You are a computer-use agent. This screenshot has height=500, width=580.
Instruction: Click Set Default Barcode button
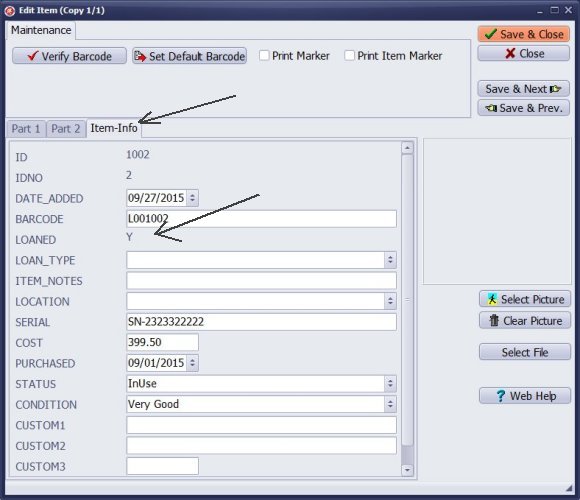click(189, 56)
